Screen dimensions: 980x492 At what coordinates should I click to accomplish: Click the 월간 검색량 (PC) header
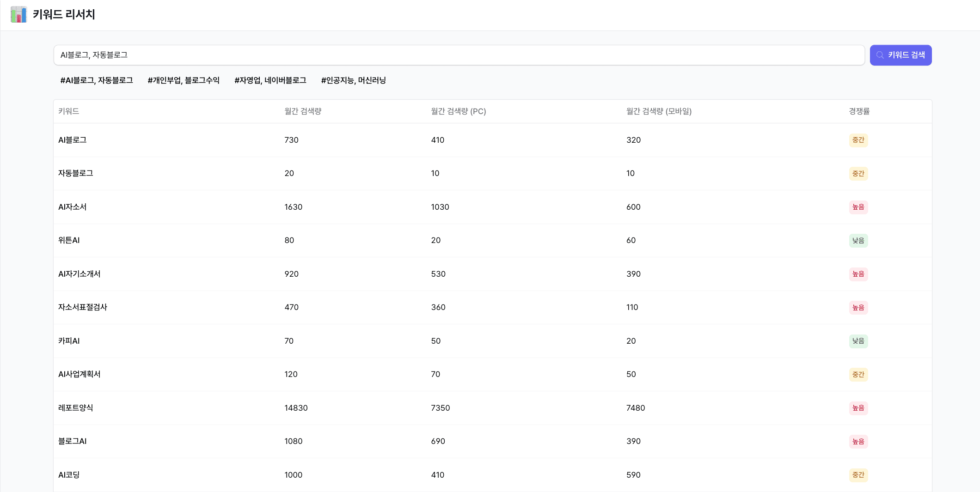pyautogui.click(x=458, y=111)
